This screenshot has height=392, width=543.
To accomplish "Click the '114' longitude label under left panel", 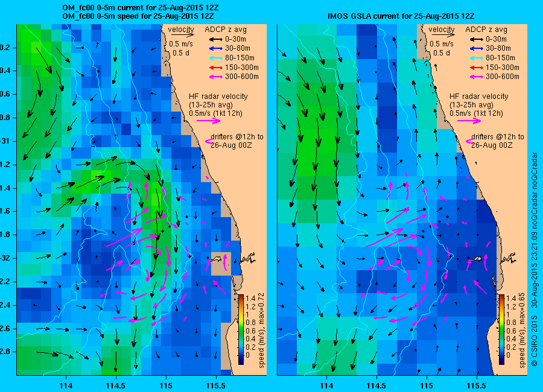I will pyautogui.click(x=66, y=386).
